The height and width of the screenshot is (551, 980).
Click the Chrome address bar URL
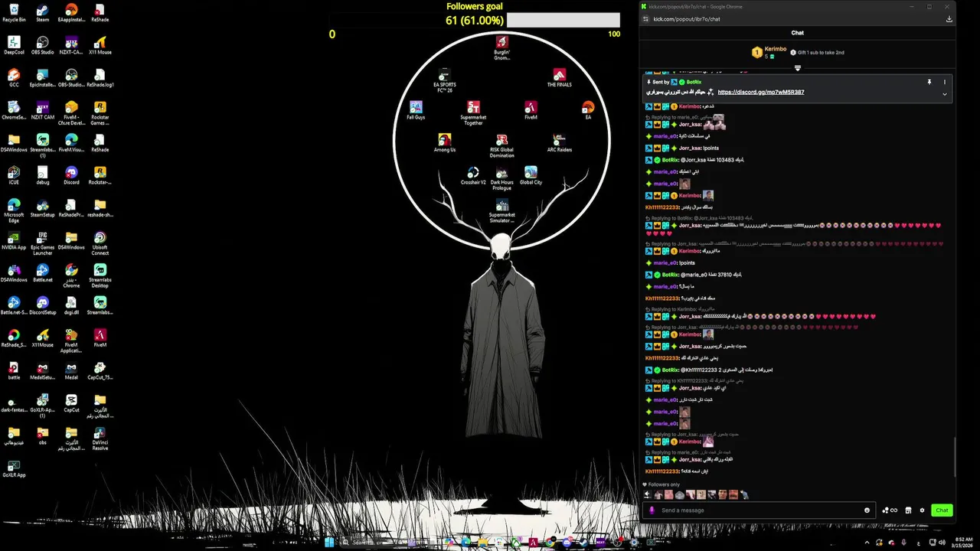[687, 19]
